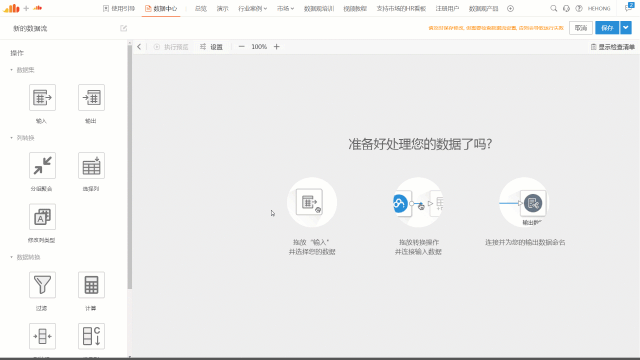Open the 设置 settings button in canvas toolbar
Viewport: 640px width, 360px height.
point(211,47)
